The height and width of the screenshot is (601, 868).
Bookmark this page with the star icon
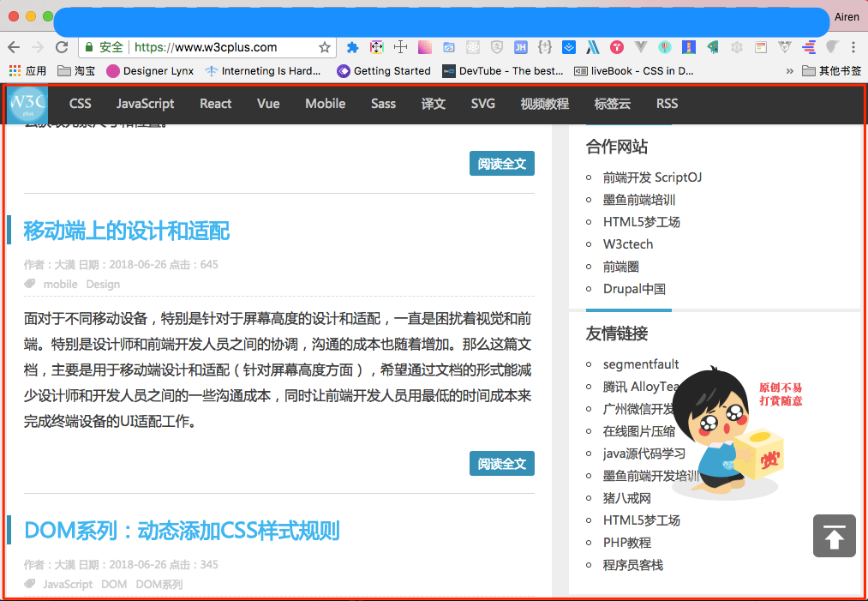325,48
